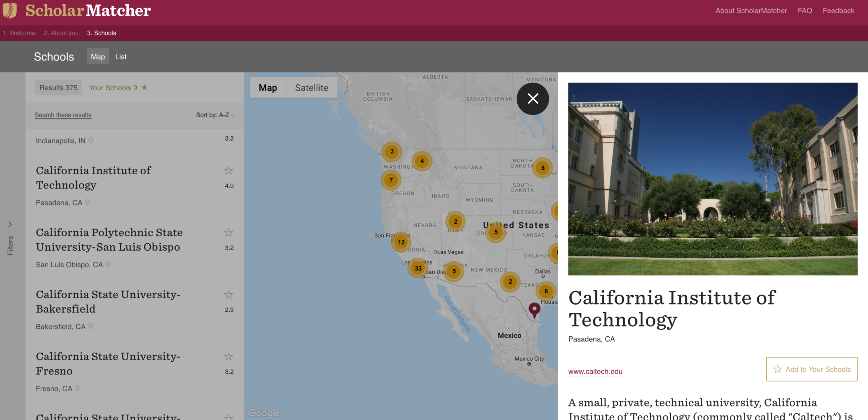Click the Add to Your Schools button
Viewport: 868px width, 420px height.
coord(811,369)
